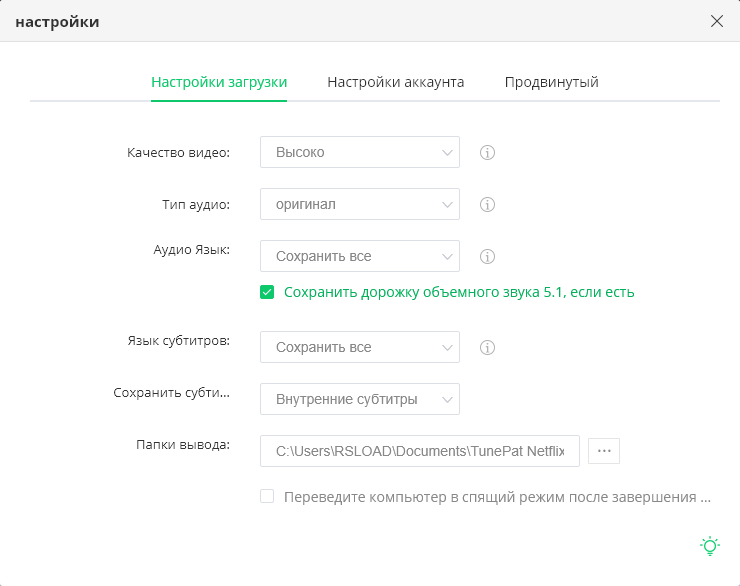Click the Язык субтитров label
This screenshot has width=740, height=586.
click(178, 341)
